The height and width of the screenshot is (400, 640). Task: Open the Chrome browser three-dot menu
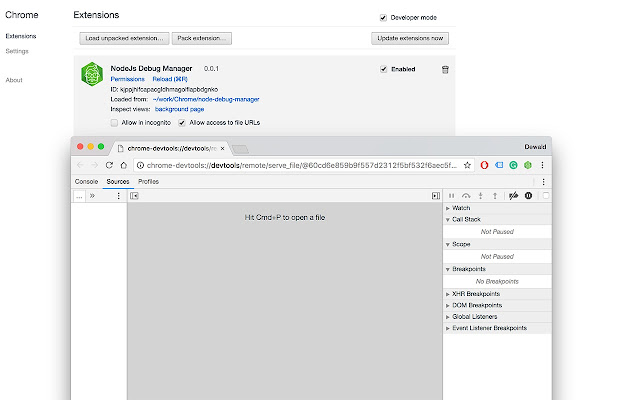click(x=542, y=165)
